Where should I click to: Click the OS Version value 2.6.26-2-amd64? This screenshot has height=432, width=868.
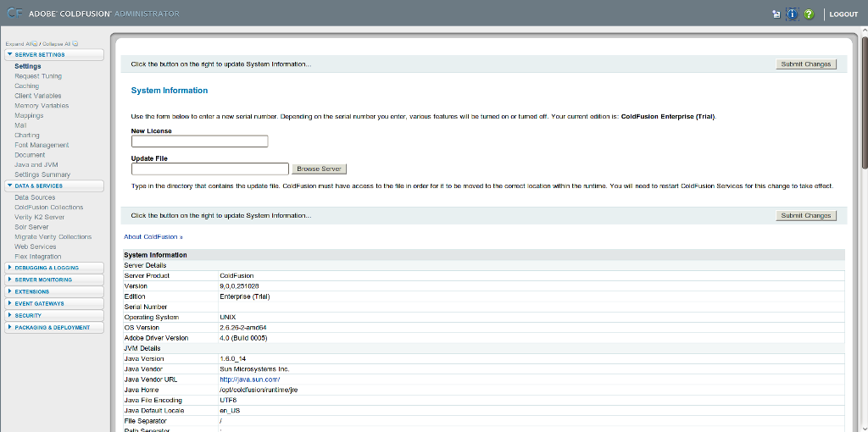click(x=243, y=328)
